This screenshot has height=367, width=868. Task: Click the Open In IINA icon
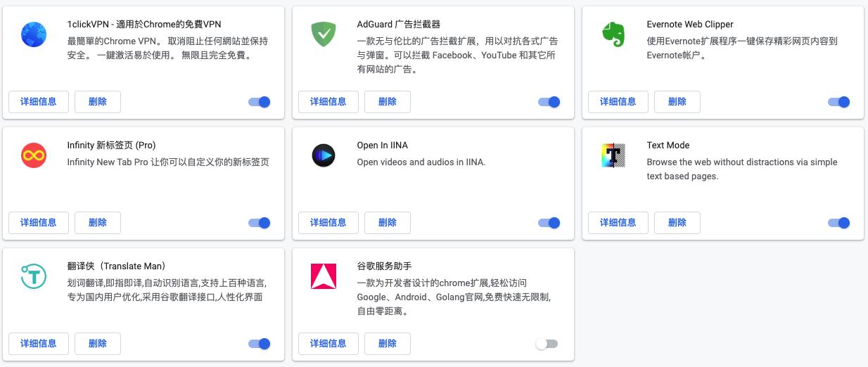[x=324, y=155]
